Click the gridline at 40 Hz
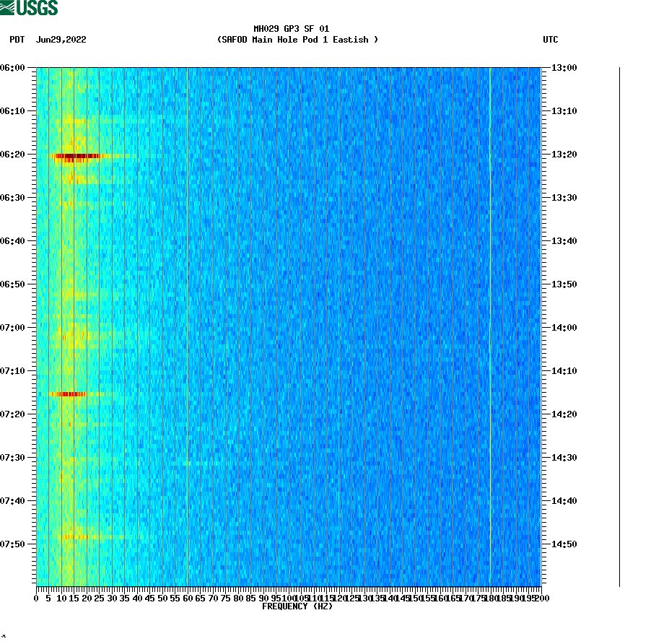This screenshot has height=644, width=651. (136, 325)
